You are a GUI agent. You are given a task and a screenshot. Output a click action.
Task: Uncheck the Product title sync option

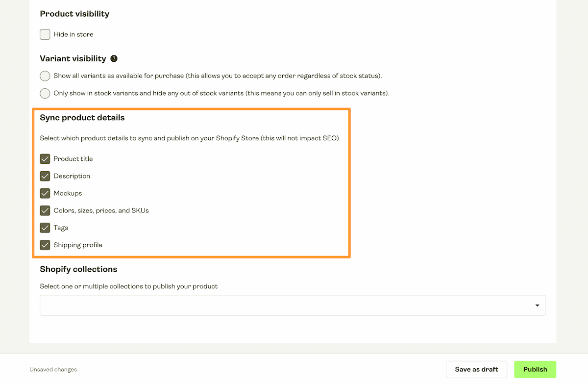pos(45,159)
